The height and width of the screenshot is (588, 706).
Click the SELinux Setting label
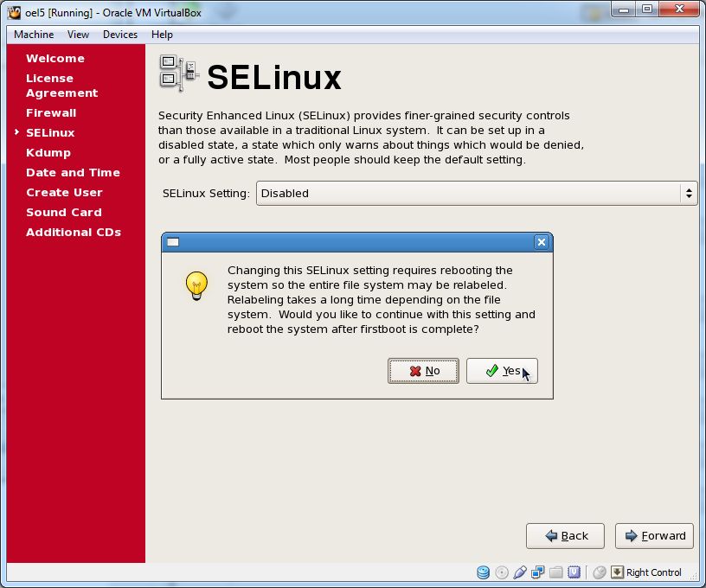[206, 194]
